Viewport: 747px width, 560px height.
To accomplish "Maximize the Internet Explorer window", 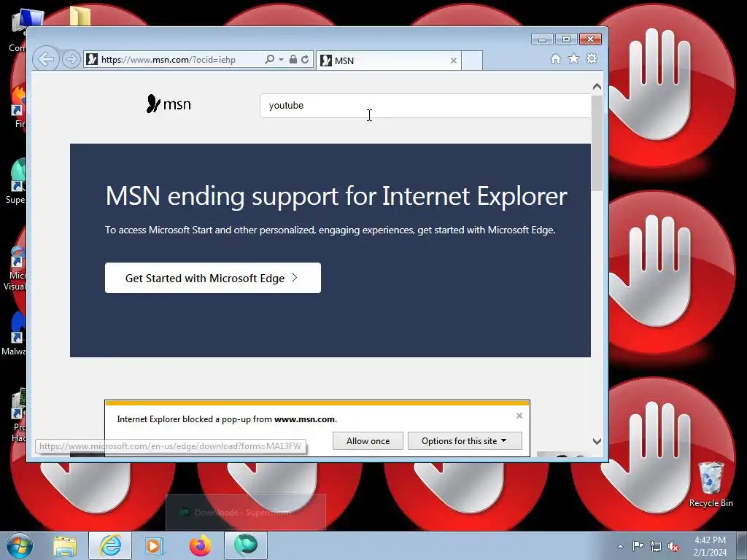I will pyautogui.click(x=566, y=39).
